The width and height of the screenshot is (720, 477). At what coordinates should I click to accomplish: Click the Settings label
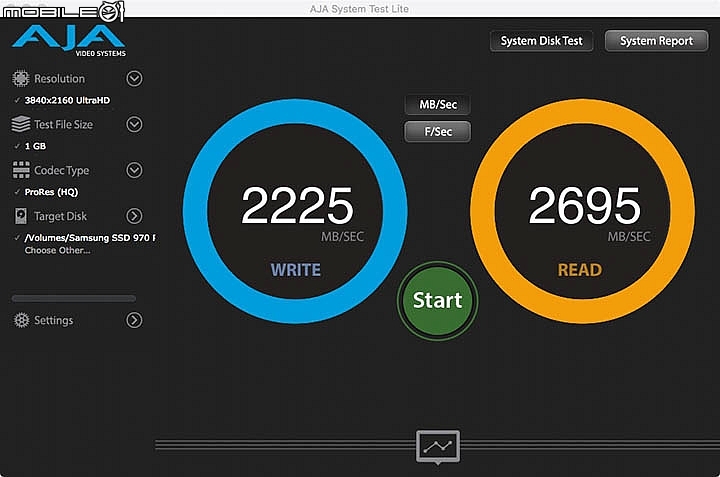coord(53,320)
